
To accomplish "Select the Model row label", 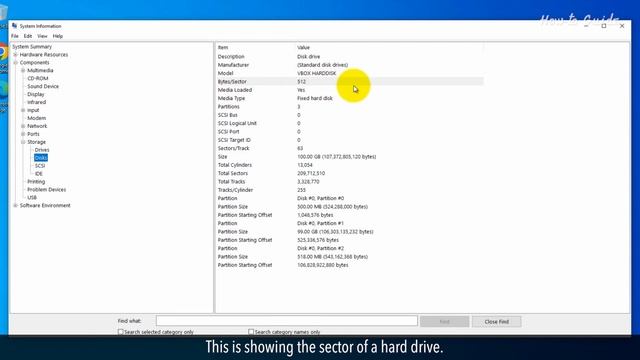I will pos(225,73).
